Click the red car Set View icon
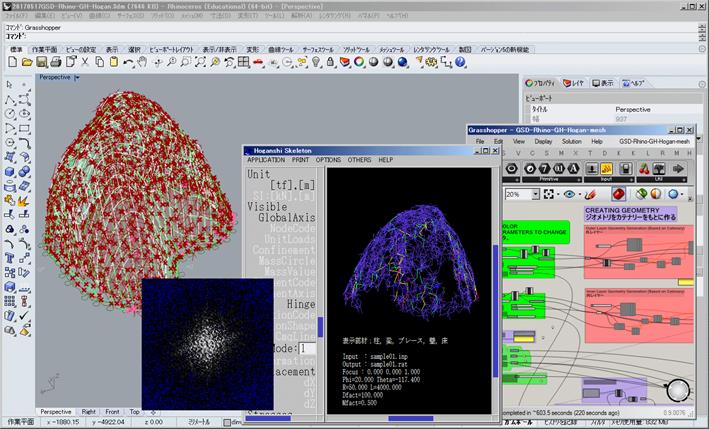The width and height of the screenshot is (709, 429). point(258,62)
